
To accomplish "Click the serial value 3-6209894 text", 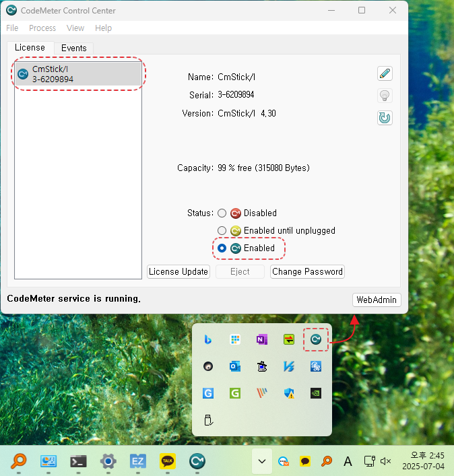I will 236,95.
